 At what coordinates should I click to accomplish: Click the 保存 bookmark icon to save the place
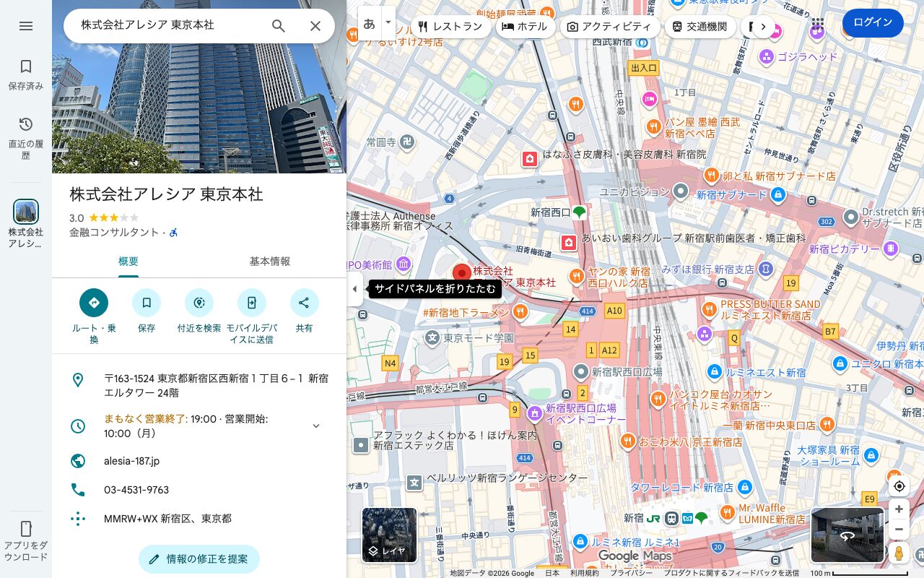(147, 303)
